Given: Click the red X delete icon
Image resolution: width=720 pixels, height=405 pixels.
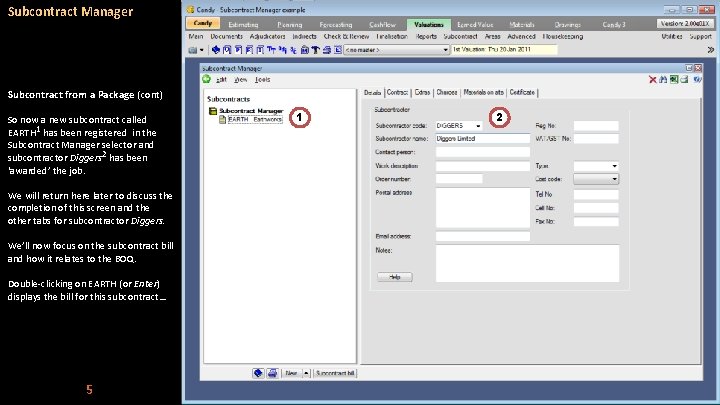Looking at the screenshot, I should (652, 79).
